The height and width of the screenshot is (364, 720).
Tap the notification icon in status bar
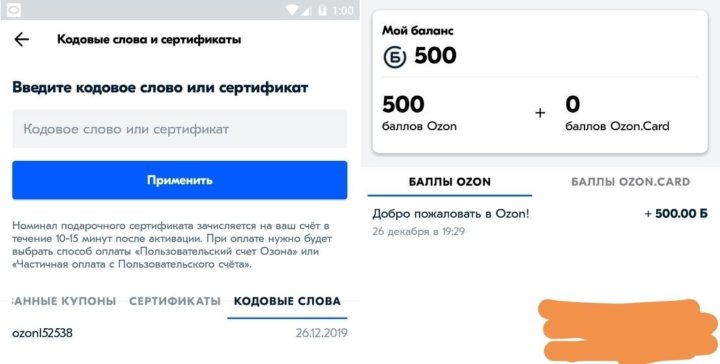(x=14, y=10)
